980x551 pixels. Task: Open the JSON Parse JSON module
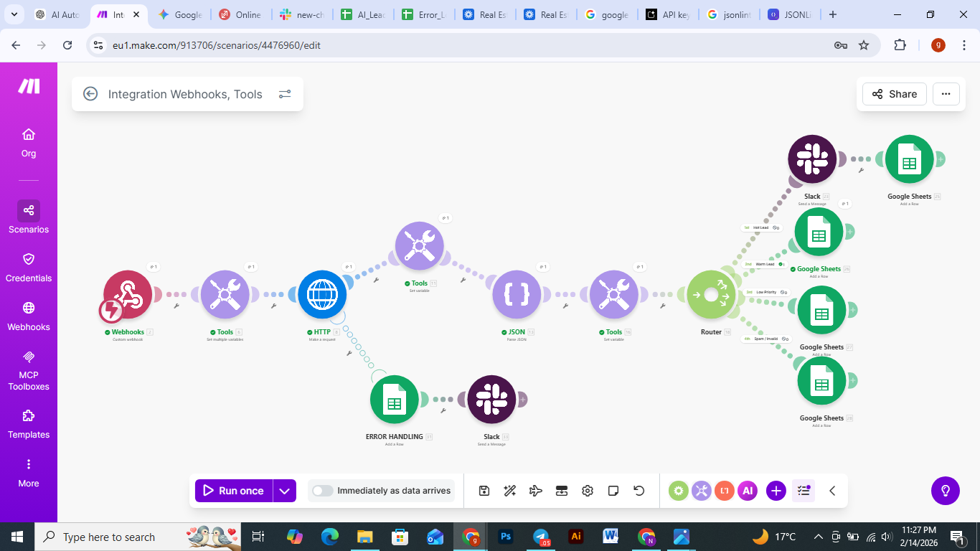tap(517, 295)
